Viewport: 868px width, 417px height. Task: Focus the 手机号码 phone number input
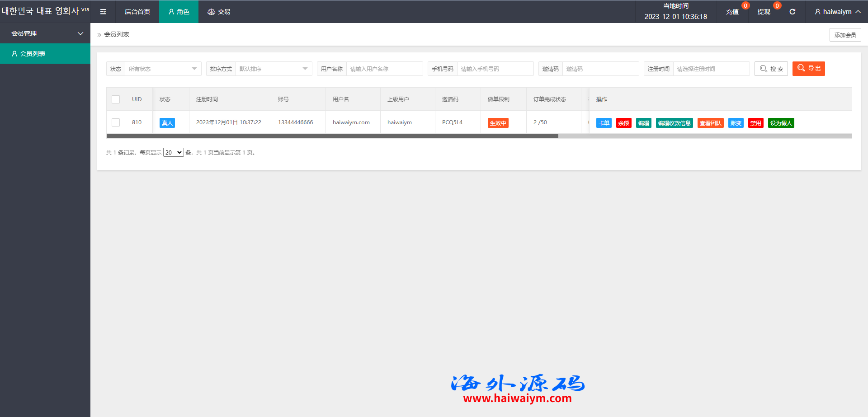click(495, 69)
